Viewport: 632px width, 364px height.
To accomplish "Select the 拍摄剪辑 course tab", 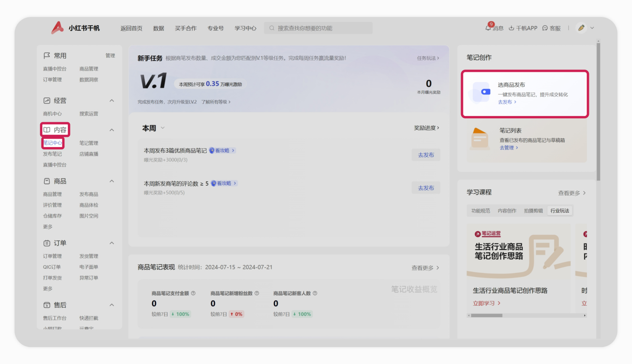I will 533,211.
